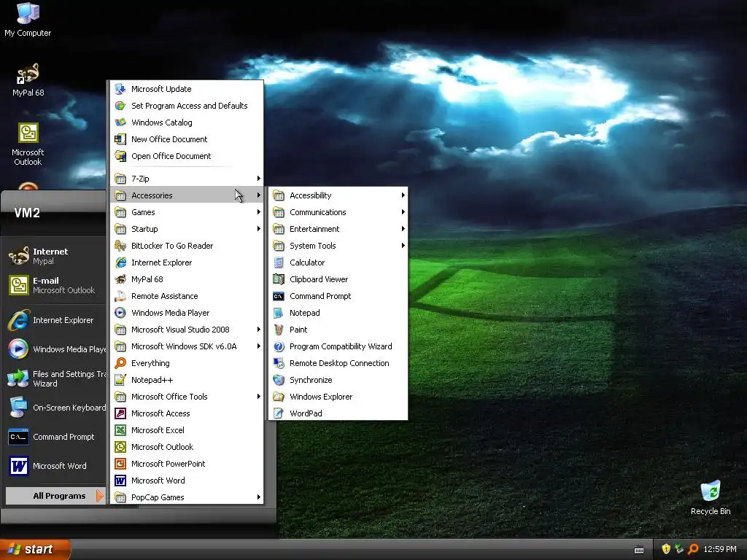Click the Program Compatibility Wizard icon

(279, 346)
